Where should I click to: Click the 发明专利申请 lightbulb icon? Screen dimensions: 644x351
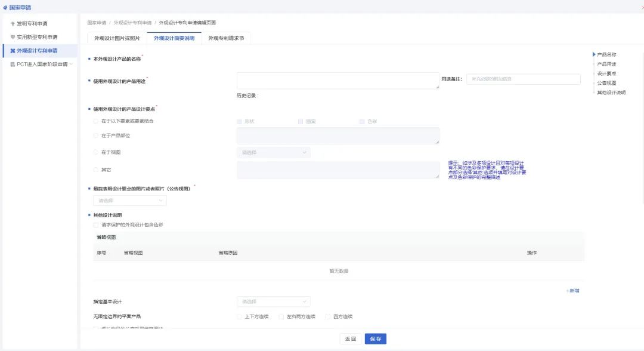(x=13, y=24)
